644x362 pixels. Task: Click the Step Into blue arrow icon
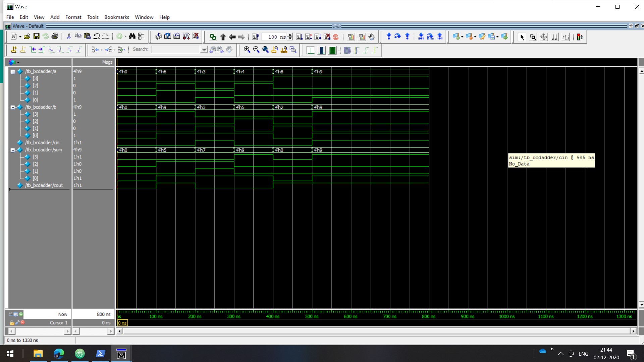point(388,37)
